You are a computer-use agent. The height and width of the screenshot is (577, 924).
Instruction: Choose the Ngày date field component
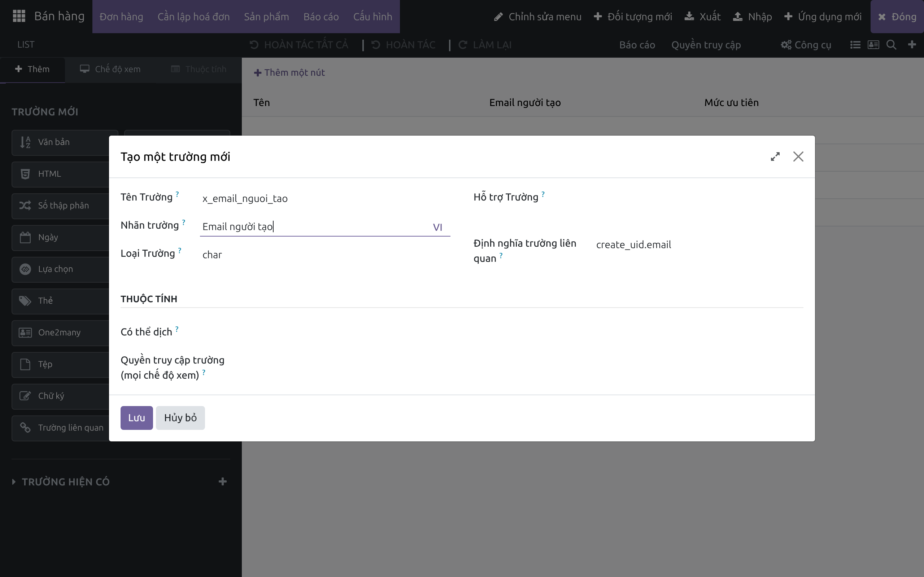point(61,237)
